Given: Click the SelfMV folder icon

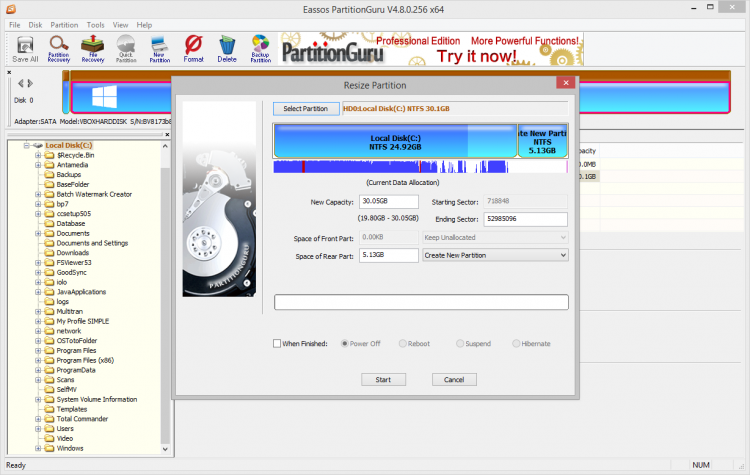Looking at the screenshot, I should tap(49, 389).
